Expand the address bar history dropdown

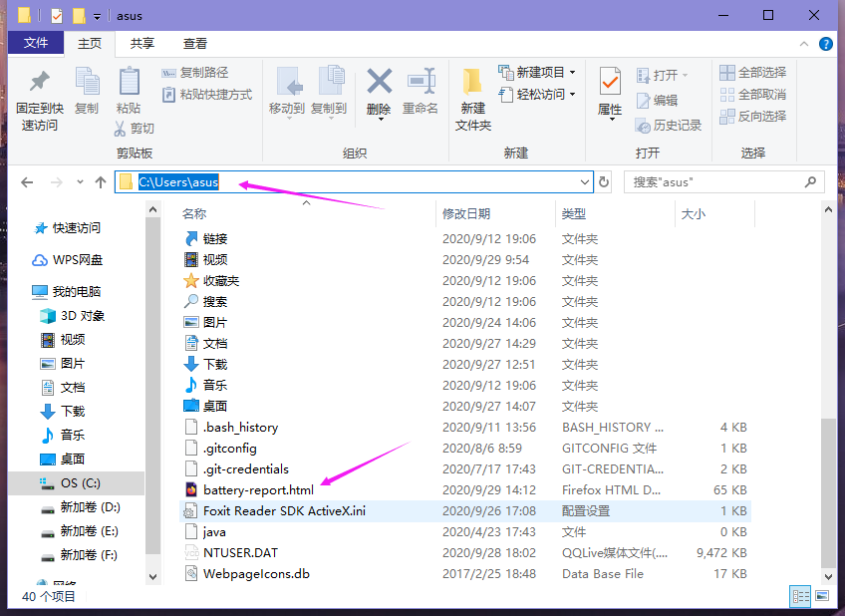pos(585,182)
